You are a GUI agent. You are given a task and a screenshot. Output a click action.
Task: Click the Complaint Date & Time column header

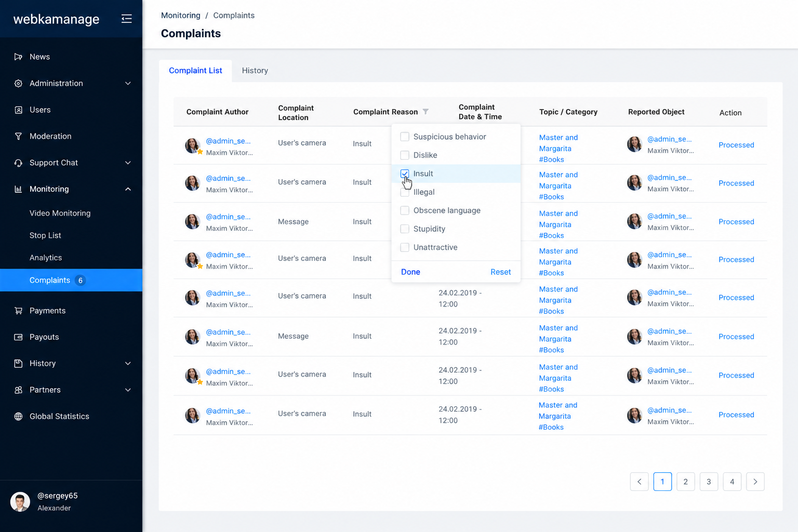coord(480,112)
